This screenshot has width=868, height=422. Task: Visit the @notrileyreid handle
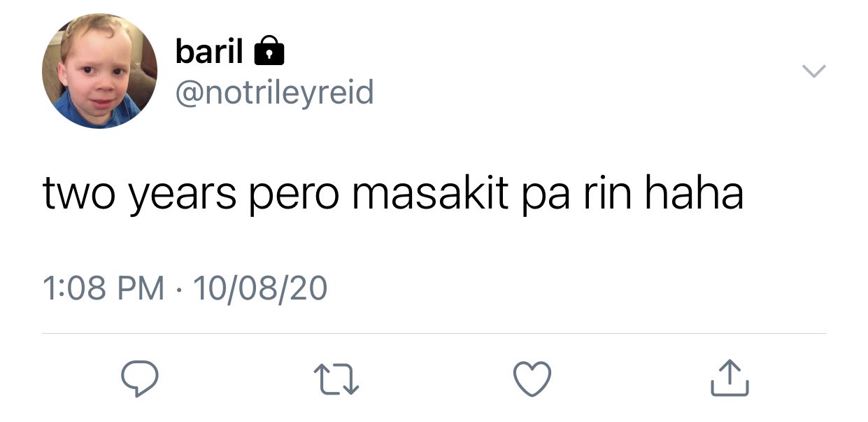click(274, 92)
